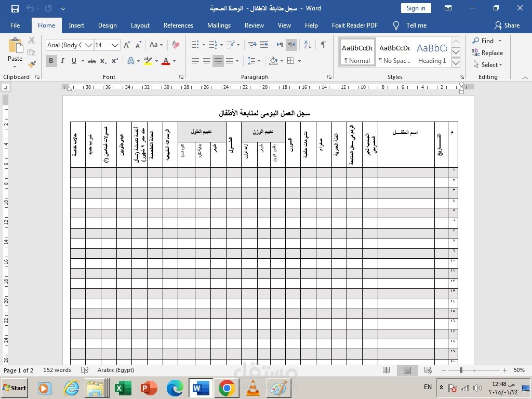
Task: Switch to the Layout tab
Action: coord(140,25)
